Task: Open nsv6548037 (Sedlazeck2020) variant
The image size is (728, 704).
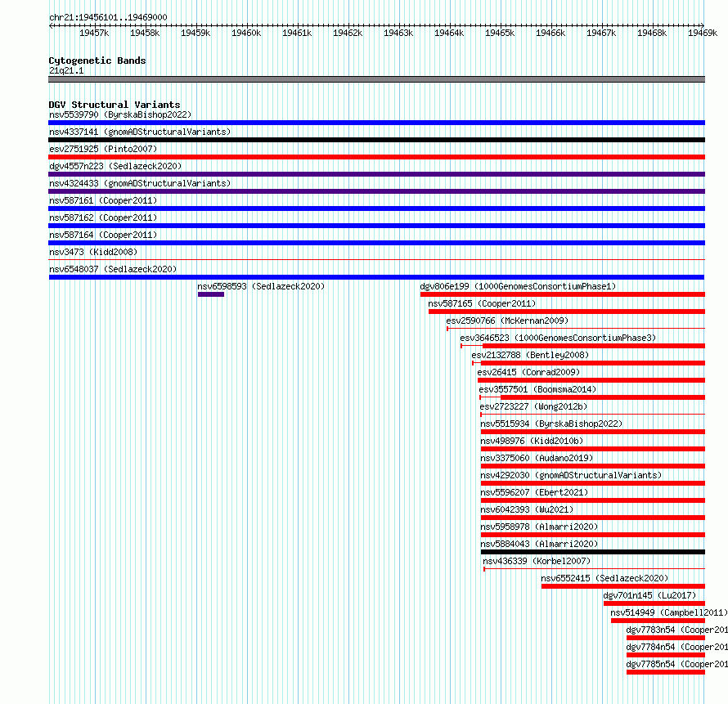Action: 113,269
